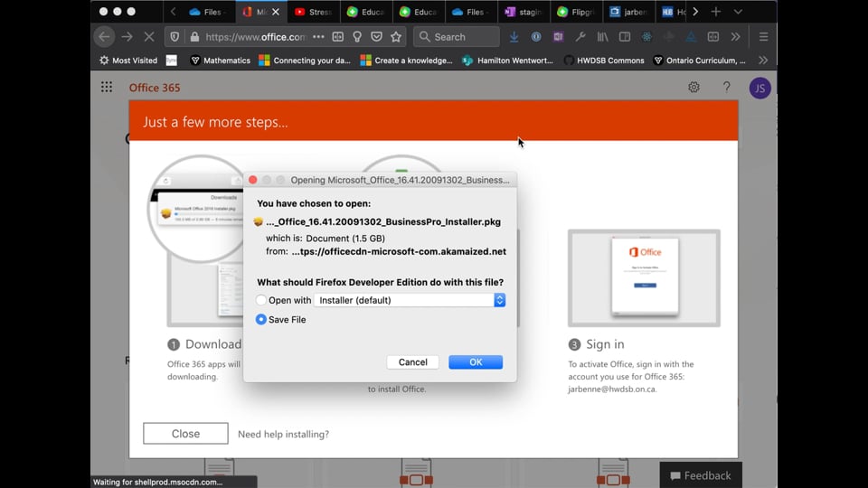The height and width of the screenshot is (488, 868).
Task: Click the React devtools extension icon
Action: tap(646, 37)
